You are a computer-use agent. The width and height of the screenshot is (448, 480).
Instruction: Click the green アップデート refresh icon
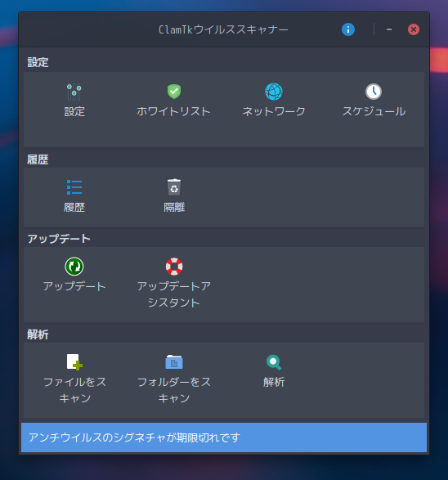(74, 267)
